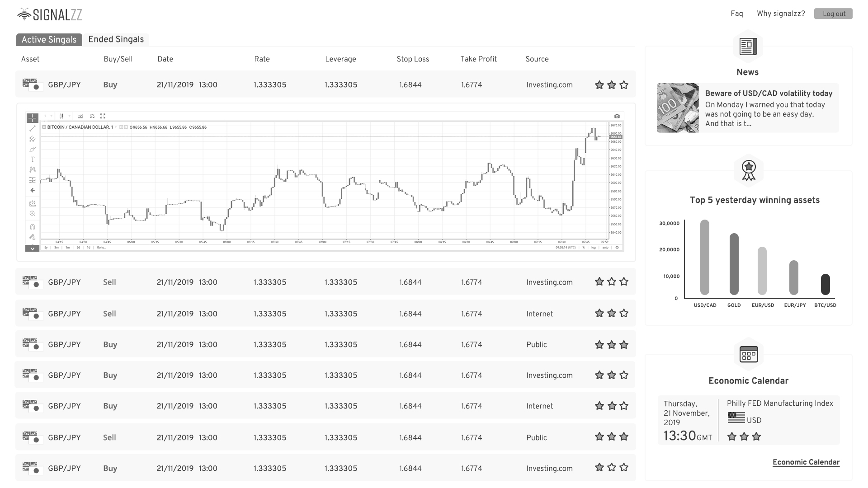Open the USD/CAD news thumbnail image

(677, 108)
